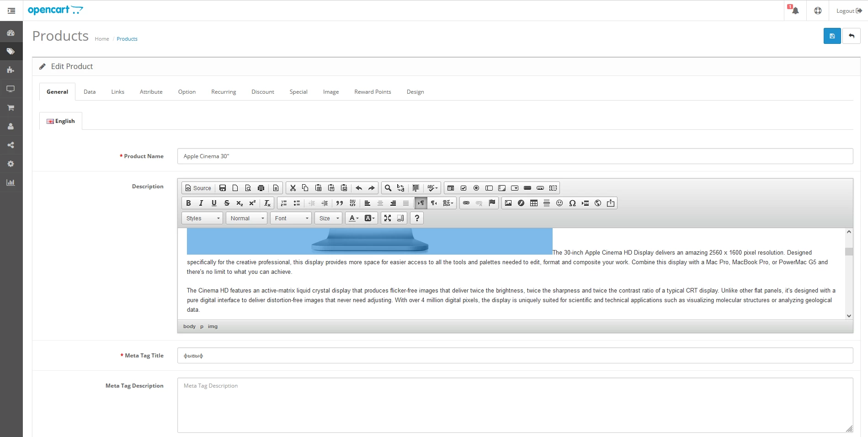The height and width of the screenshot is (437, 868).
Task: Click the editor Save document icon
Action: point(223,188)
